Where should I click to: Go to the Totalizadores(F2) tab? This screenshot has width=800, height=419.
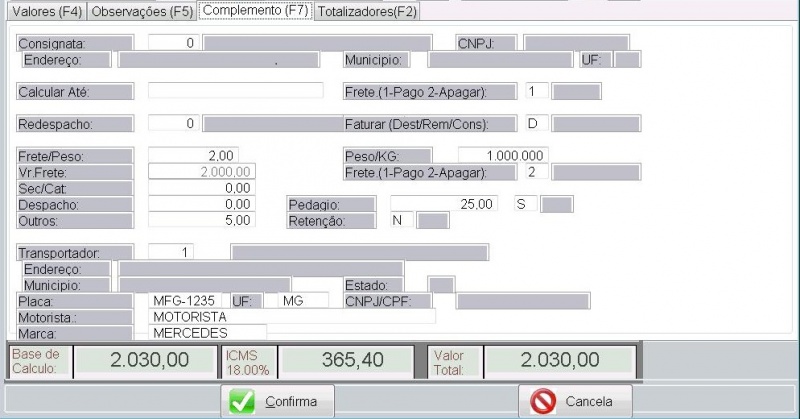coord(367,12)
